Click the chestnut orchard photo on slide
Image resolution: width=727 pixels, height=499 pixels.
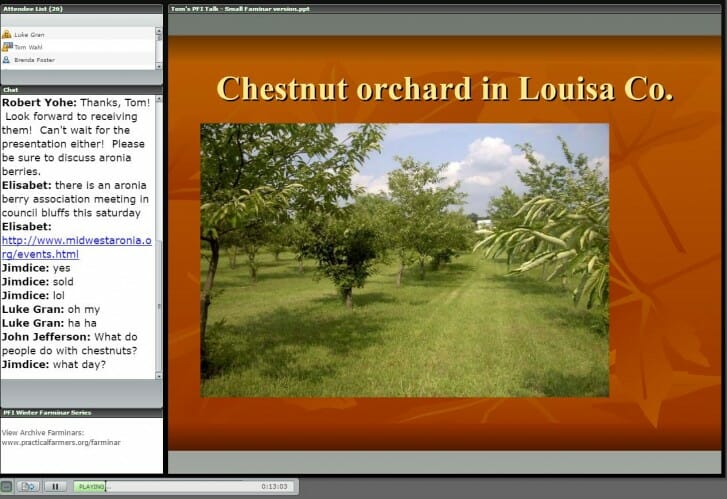(404, 260)
